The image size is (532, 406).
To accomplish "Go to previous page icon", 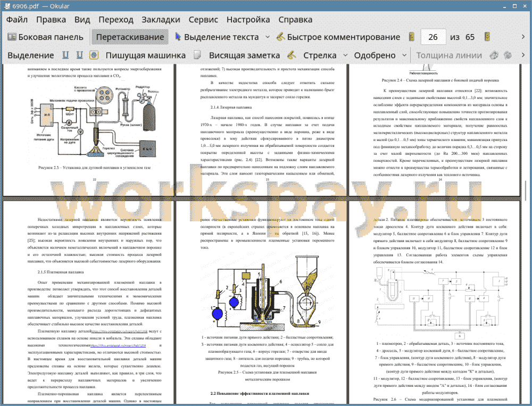I will (x=412, y=37).
